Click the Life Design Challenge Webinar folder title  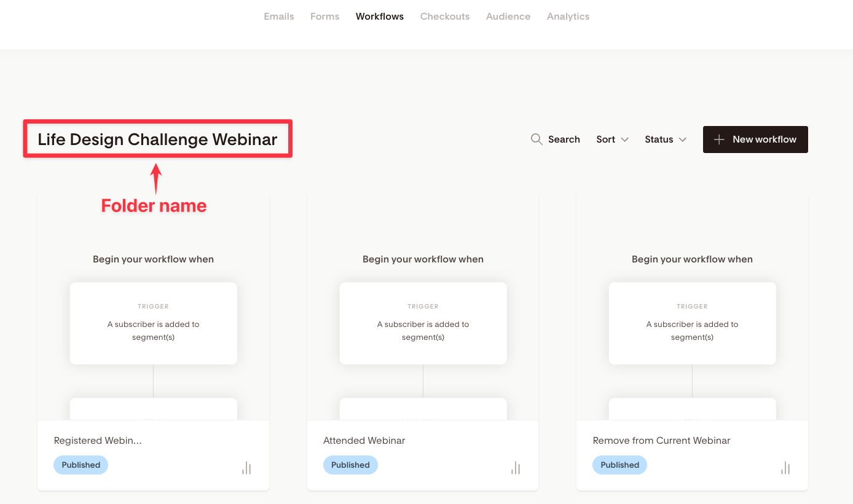click(x=157, y=139)
